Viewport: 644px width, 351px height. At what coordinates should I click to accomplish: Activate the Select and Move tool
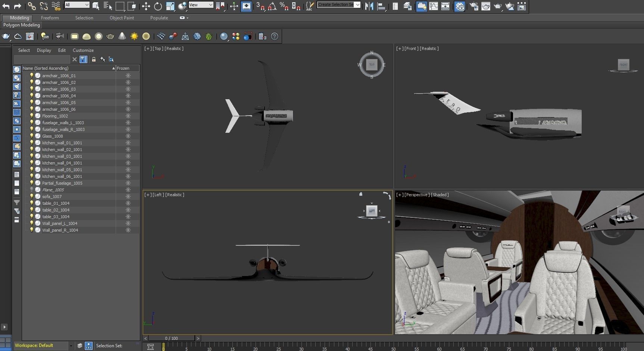(x=146, y=6)
